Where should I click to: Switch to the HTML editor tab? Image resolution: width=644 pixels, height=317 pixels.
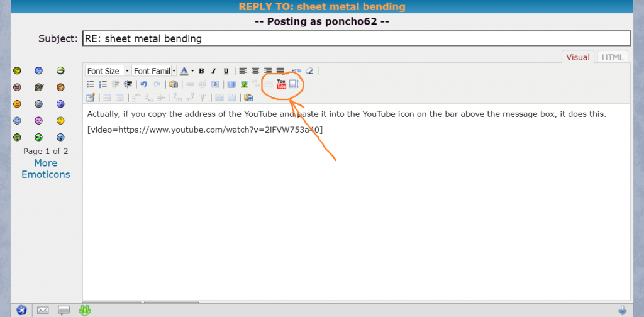tap(613, 57)
